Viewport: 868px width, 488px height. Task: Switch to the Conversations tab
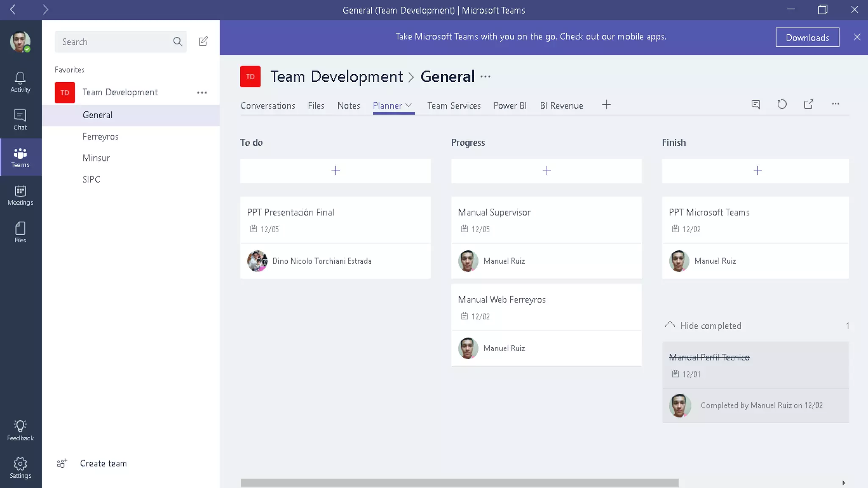click(x=267, y=105)
